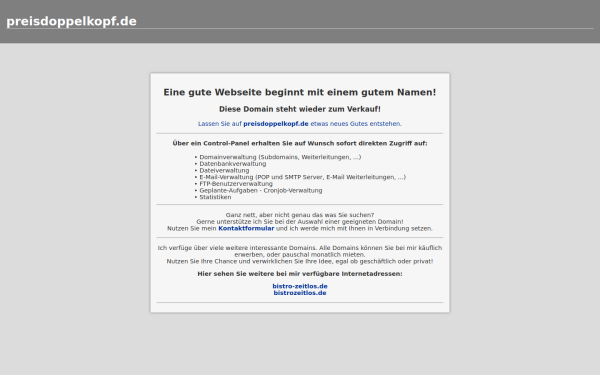Click the 'Über ein Control-Panel erhalten Sie' line

coord(300,143)
